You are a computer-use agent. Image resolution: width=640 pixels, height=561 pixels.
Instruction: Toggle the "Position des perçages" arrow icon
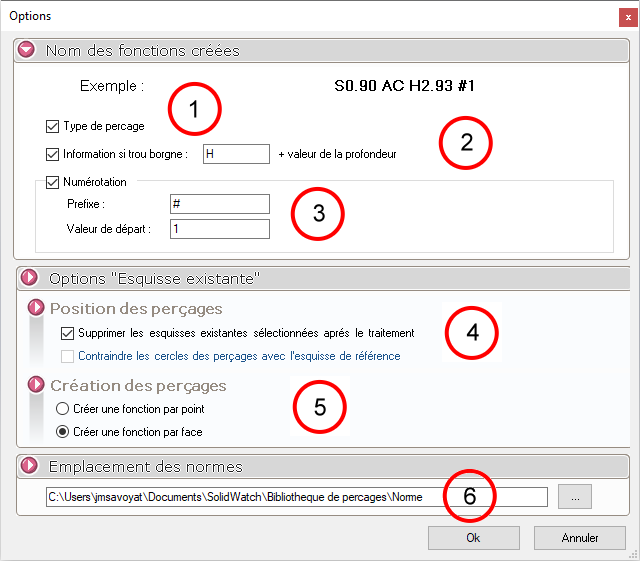click(38, 308)
